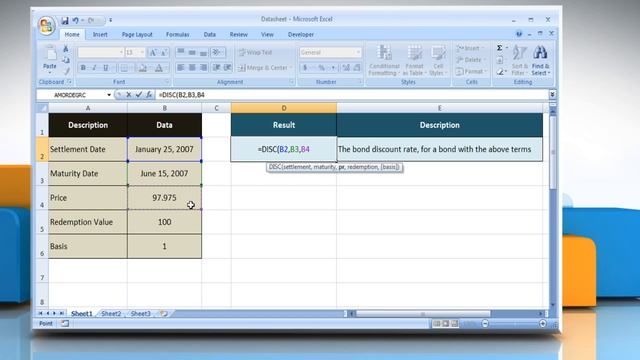Insert a new worksheet tab

point(164,313)
